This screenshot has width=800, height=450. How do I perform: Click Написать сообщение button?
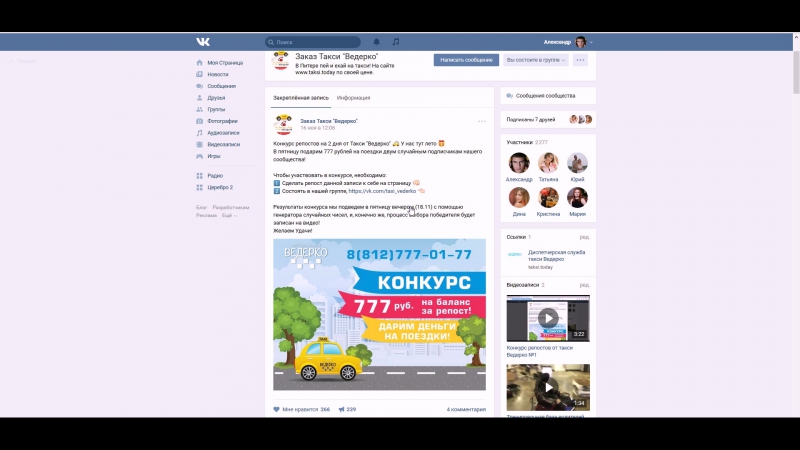pyautogui.click(x=466, y=60)
